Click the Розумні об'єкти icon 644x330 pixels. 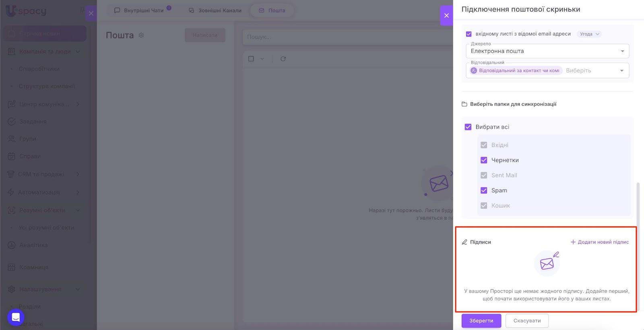click(12, 210)
